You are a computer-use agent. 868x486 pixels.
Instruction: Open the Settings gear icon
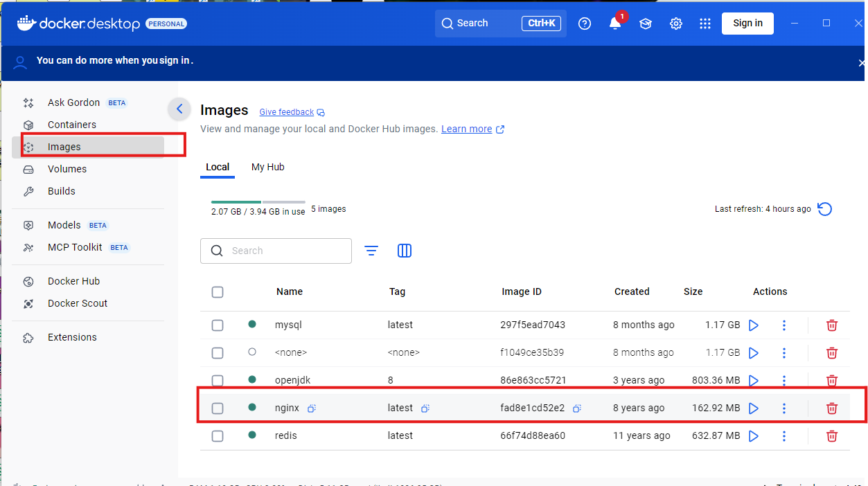(676, 24)
